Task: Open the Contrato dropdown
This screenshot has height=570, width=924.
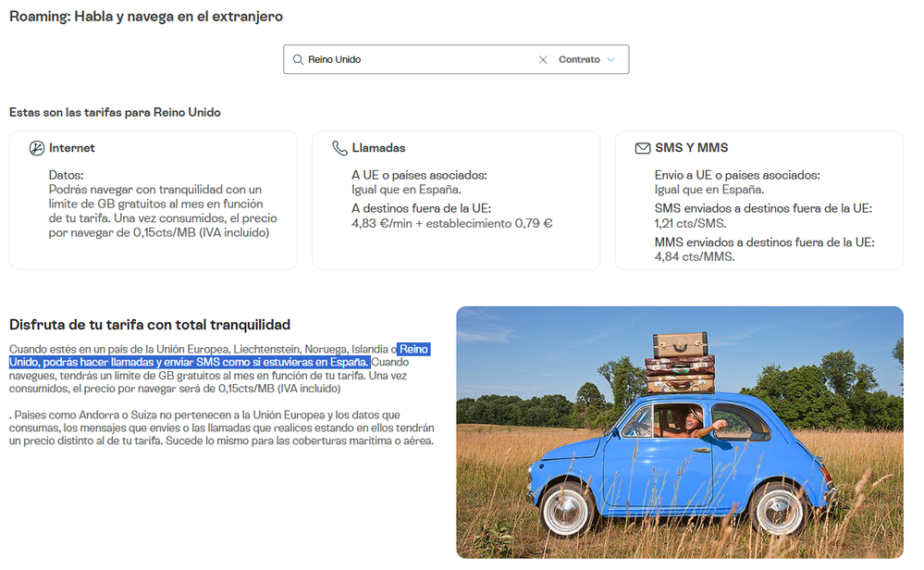Action: 580,60
